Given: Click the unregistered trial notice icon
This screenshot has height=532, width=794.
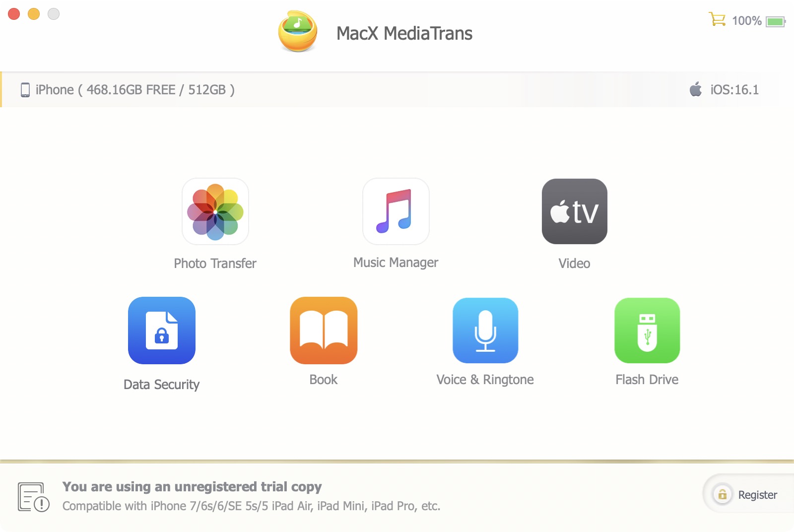Looking at the screenshot, I should coord(33,496).
